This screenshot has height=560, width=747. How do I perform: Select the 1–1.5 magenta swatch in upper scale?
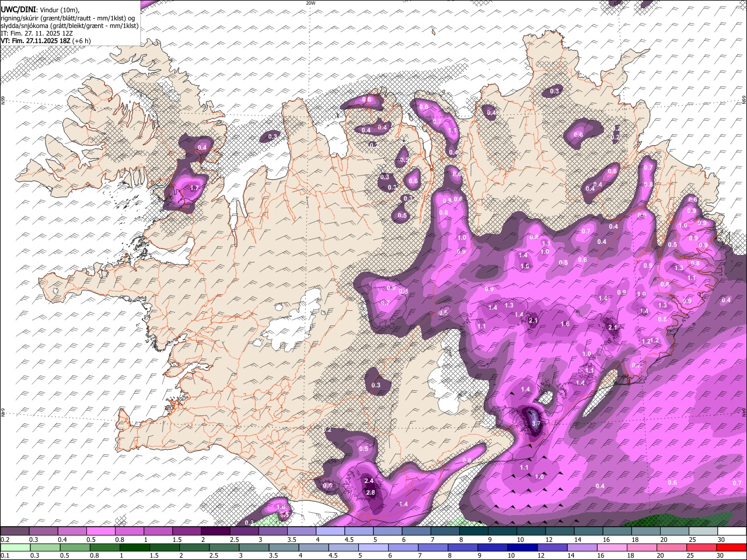pyautogui.click(x=159, y=531)
